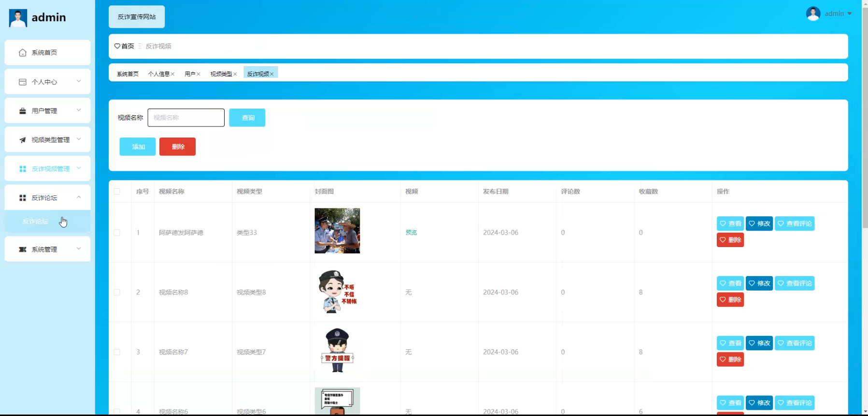
Task: Click the heart icon next to 首页 breadcrumb
Action: coord(117,46)
